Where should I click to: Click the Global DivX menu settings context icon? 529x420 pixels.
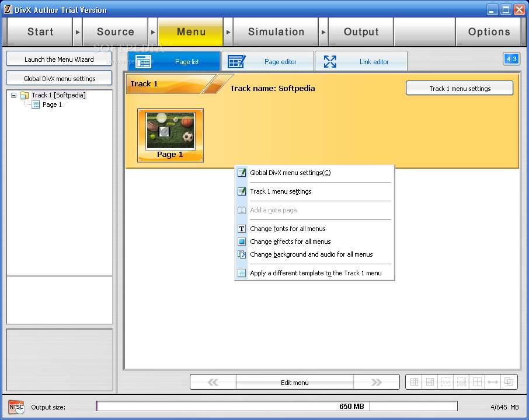coord(242,173)
